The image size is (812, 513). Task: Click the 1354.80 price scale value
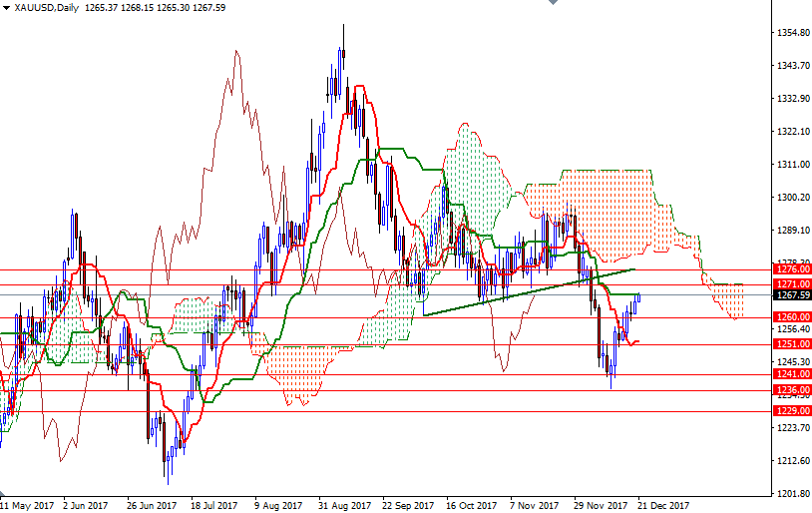coord(791,33)
